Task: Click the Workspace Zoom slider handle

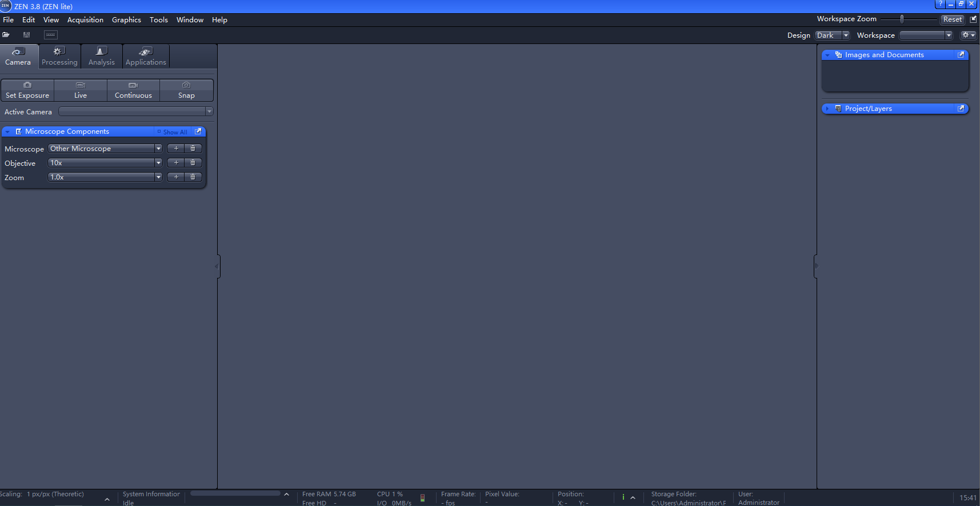Action: (902, 19)
